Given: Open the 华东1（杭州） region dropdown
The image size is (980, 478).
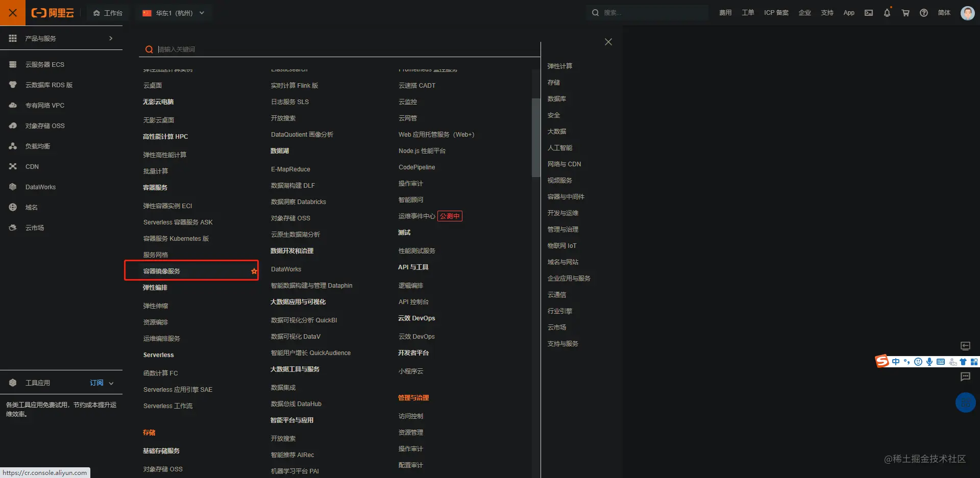Looking at the screenshot, I should [174, 13].
